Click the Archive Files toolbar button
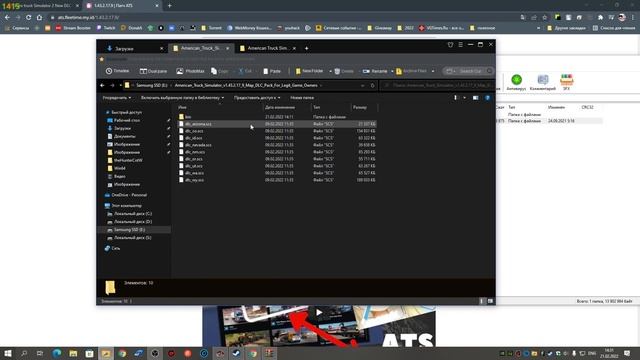The image size is (640, 360). 411,71
